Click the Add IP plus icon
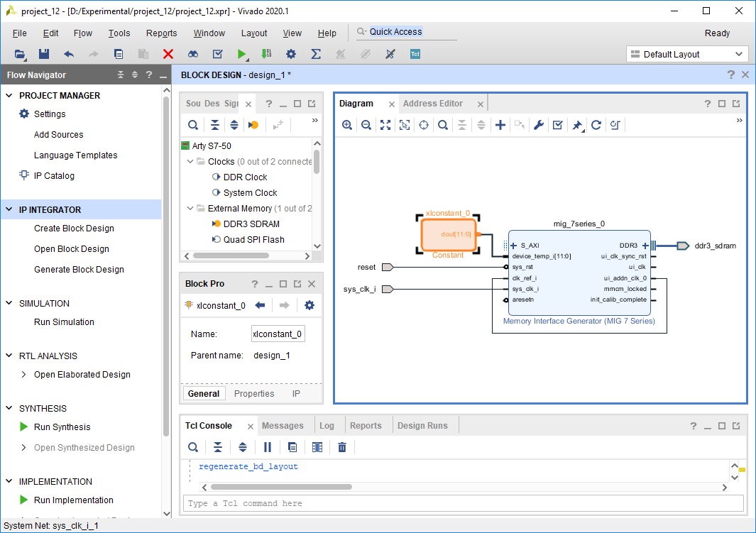Screen dimensions: 756x533 pyautogui.click(x=500, y=126)
